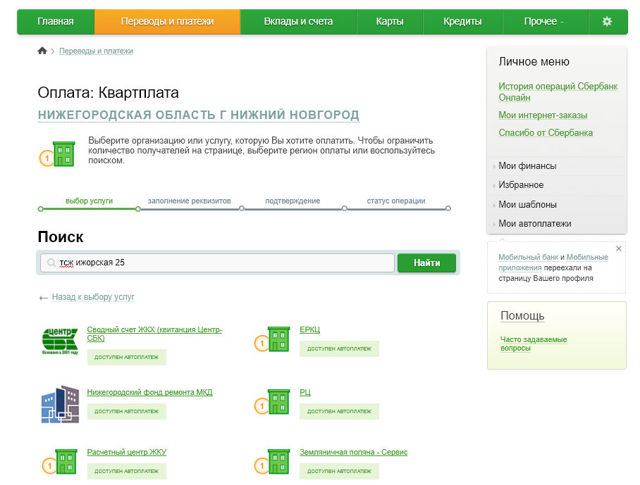Click the home breadcrumb icon
640x485 pixels.
click(42, 51)
